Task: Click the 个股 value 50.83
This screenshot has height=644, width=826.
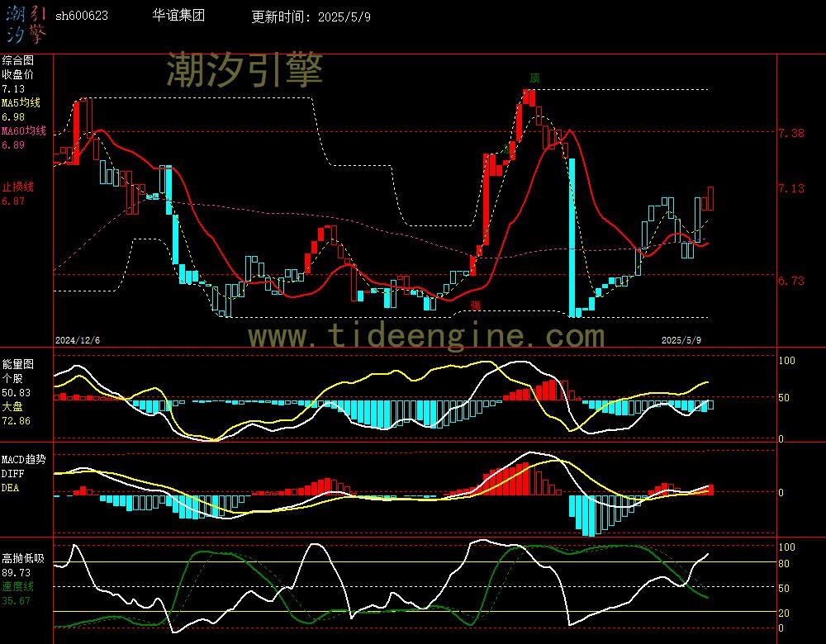Action: (16, 393)
